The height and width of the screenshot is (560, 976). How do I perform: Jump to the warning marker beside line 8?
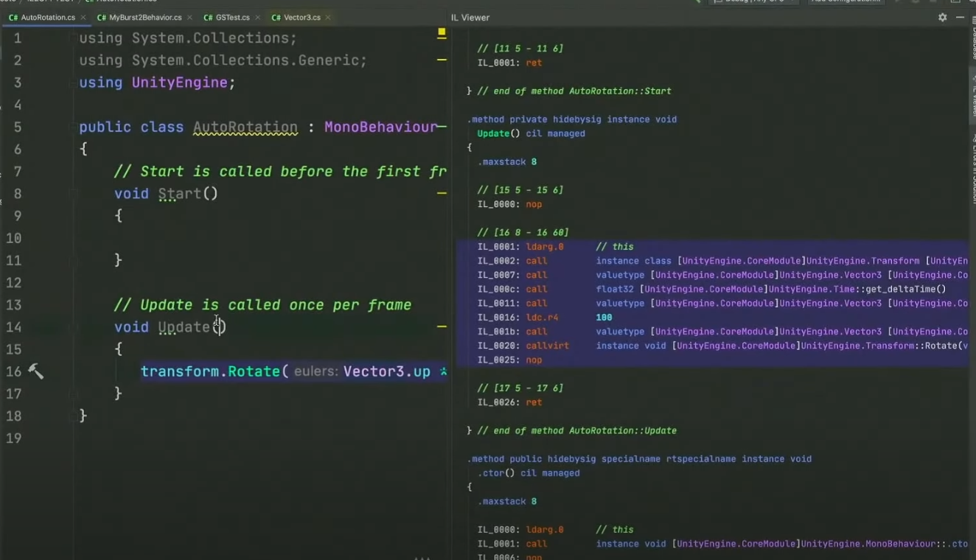(x=442, y=193)
